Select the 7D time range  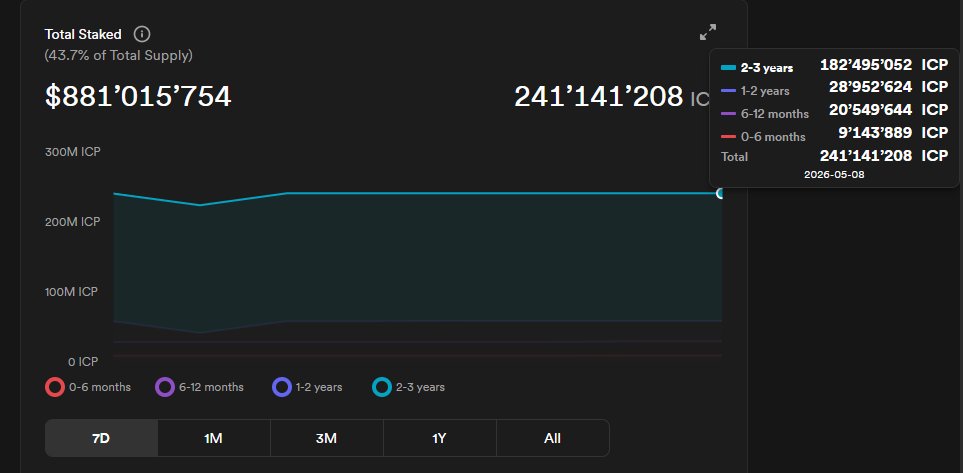101,438
